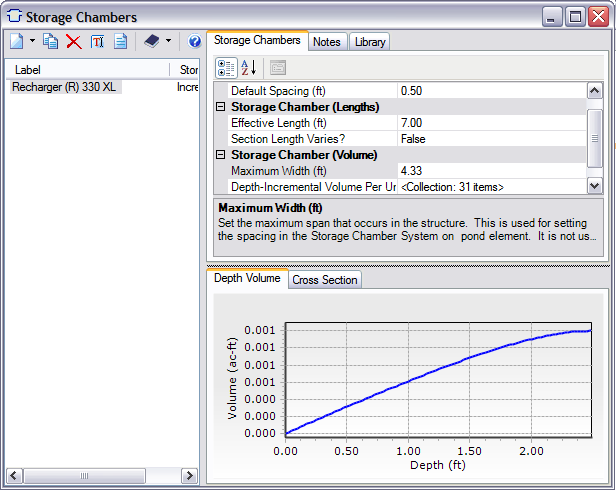The height and width of the screenshot is (490, 616).
Task: Click the property grid scroll up arrow
Action: pyautogui.click(x=595, y=91)
